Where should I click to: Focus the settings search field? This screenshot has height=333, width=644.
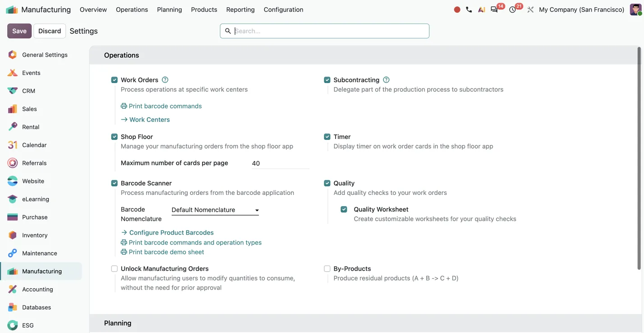pos(325,31)
